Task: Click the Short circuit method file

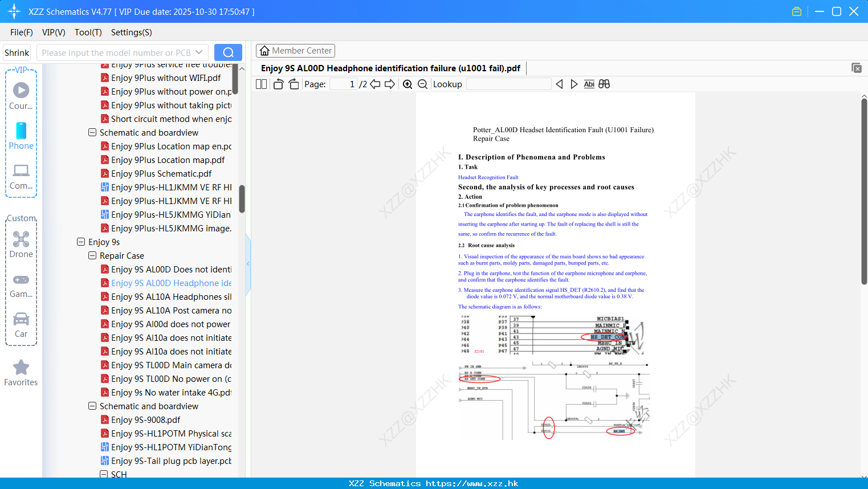Action: coord(166,119)
